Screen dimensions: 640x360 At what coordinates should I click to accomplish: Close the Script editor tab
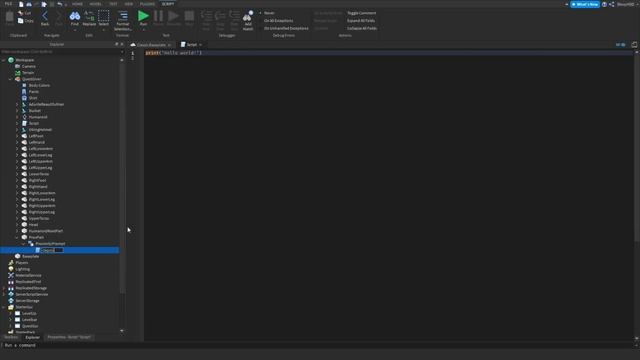200,44
